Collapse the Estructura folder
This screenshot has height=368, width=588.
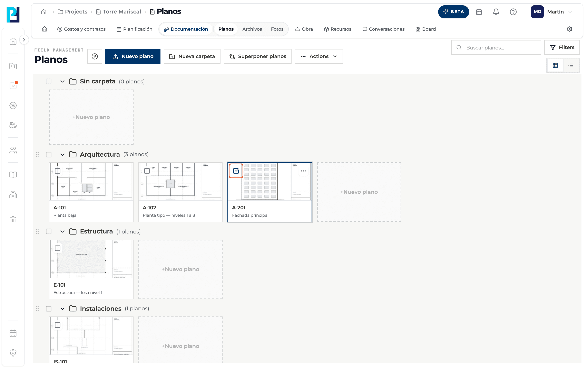[62, 231]
